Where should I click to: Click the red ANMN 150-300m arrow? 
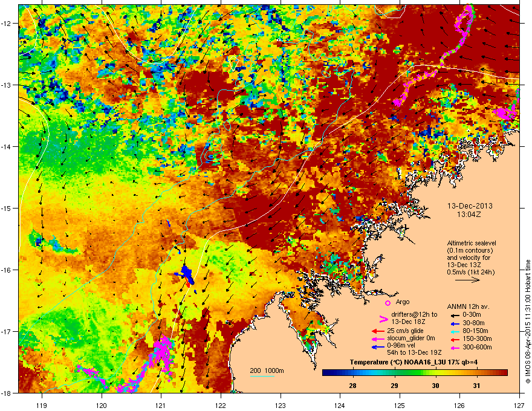(454, 338)
